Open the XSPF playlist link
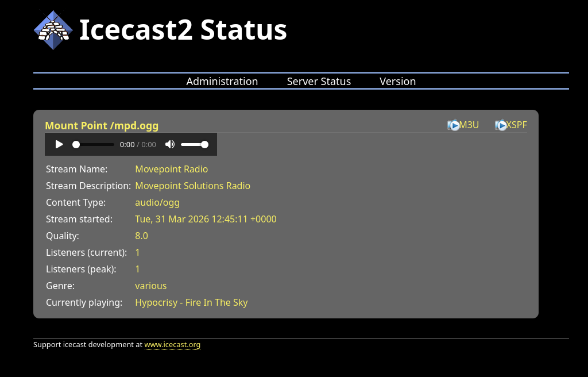The width and height of the screenshot is (588, 377). 517,125
